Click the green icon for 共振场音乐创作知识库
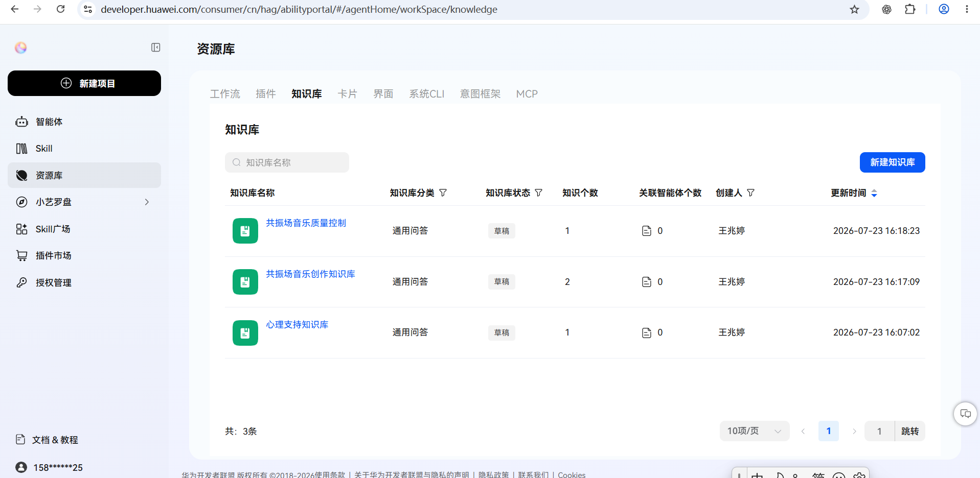The image size is (980, 478). 245,282
